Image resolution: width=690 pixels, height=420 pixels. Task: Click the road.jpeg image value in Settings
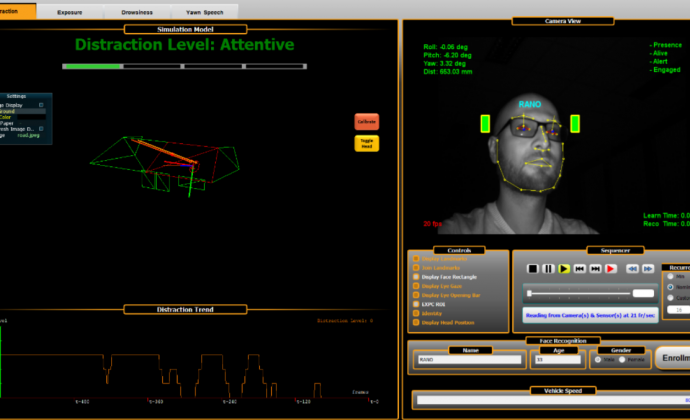[29, 135]
